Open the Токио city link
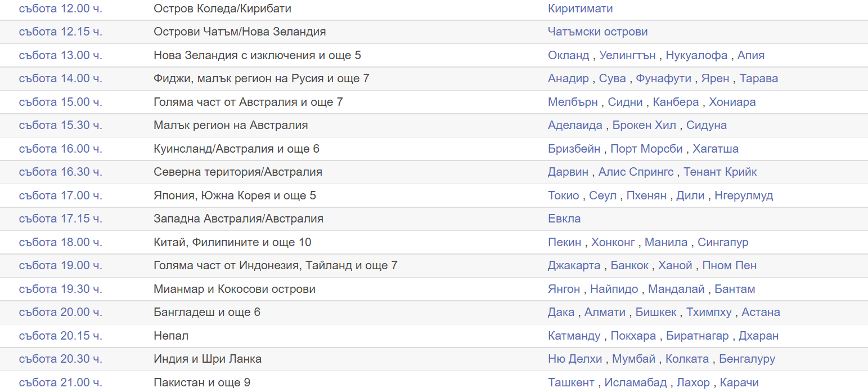 coord(563,196)
